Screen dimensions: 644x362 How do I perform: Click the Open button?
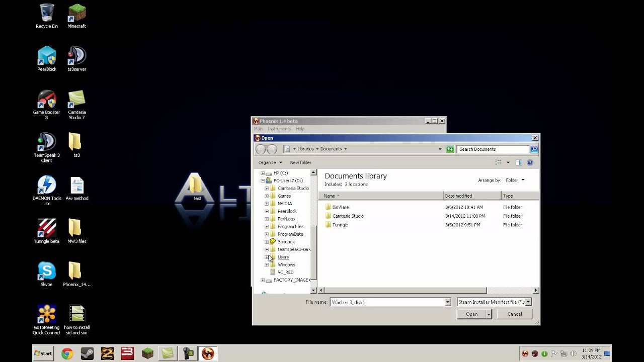[x=471, y=314]
